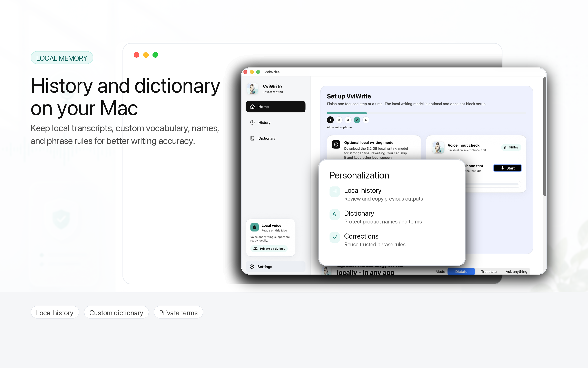The image size is (588, 368).
Task: Click the Home house icon
Action: click(x=252, y=107)
